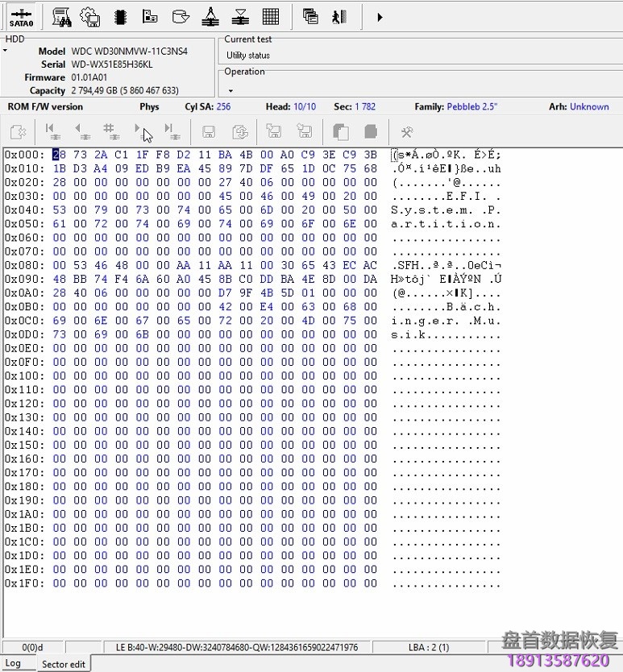Click the Phys label

tap(149, 106)
